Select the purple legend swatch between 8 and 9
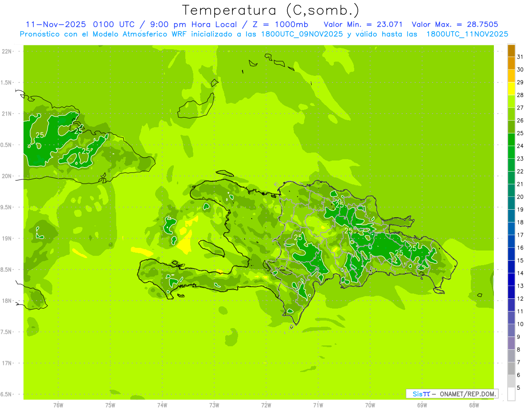Image resolution: width=532 pixels, height=411 pixels. coord(511,343)
